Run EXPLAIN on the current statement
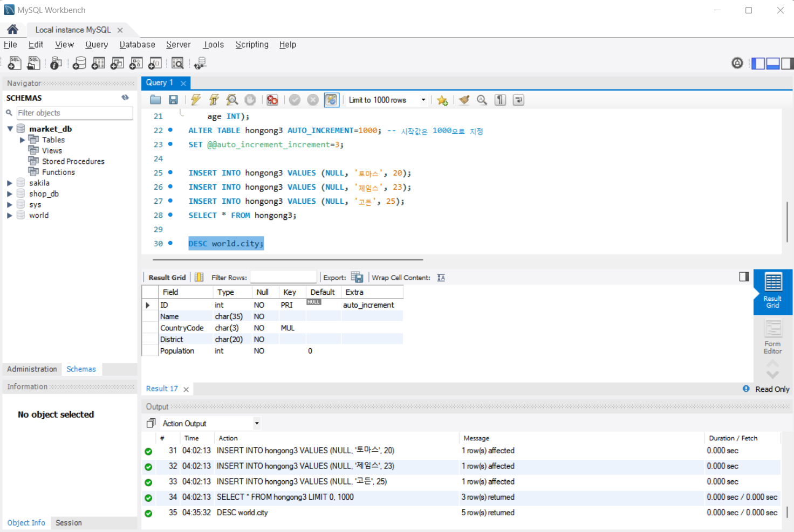The width and height of the screenshot is (794, 532). coord(232,100)
